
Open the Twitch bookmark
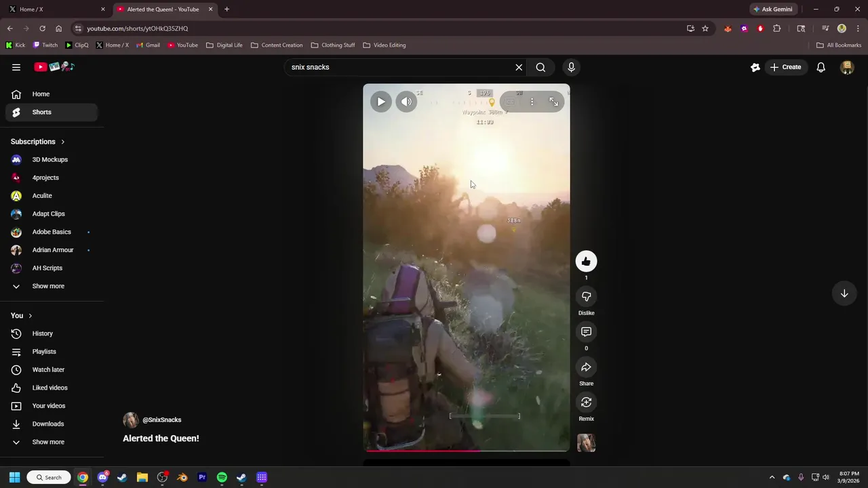click(45, 45)
